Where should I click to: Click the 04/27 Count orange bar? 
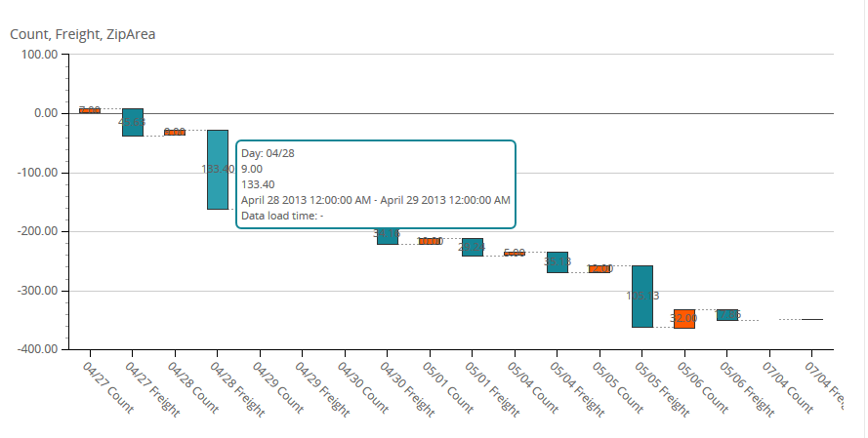click(90, 110)
